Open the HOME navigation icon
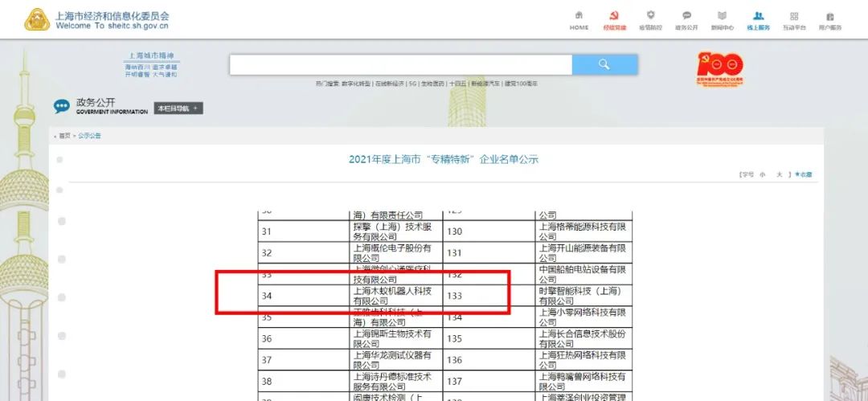Viewport: 868px width, 401px height. (x=579, y=21)
